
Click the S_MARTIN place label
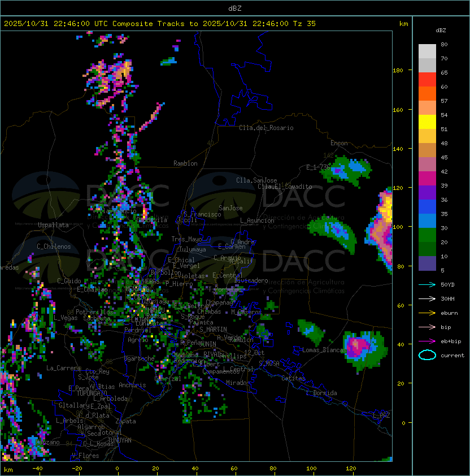213,330
